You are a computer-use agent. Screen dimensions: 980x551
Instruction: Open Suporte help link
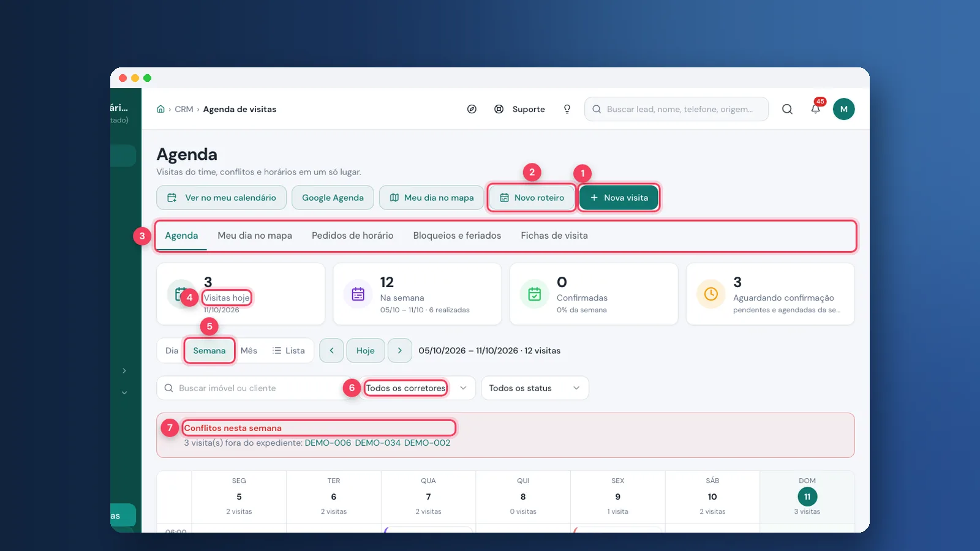pyautogui.click(x=520, y=109)
